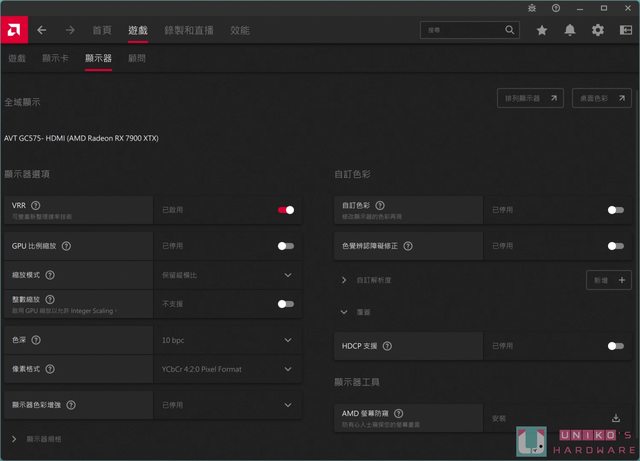Screen dimensions: 640x461
Task: Enable GPU 比例縮放 toggle
Action: click(286, 245)
